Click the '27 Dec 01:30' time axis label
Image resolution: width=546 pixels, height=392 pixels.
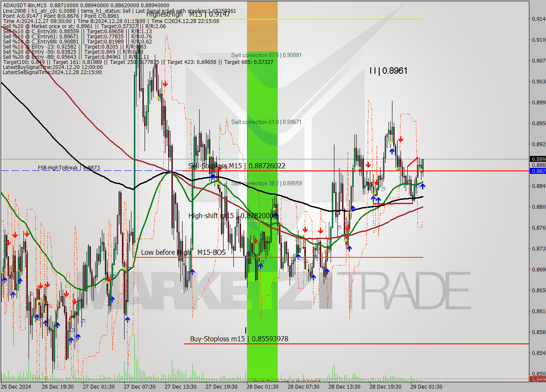coord(99,387)
